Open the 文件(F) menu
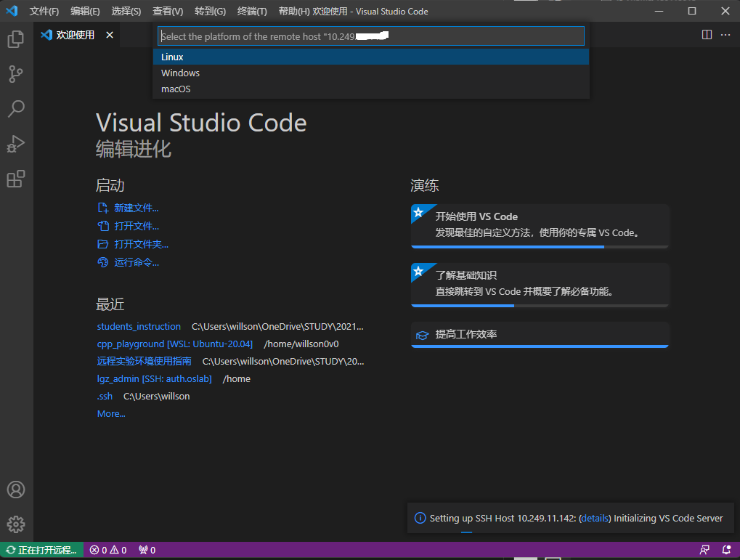This screenshot has height=560, width=740. (x=44, y=12)
